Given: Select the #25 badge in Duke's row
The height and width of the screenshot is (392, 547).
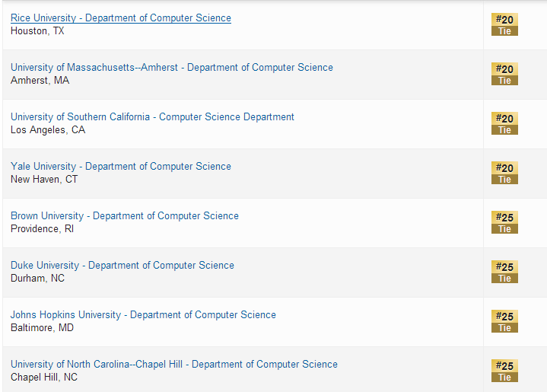Looking at the screenshot, I should pos(504,272).
